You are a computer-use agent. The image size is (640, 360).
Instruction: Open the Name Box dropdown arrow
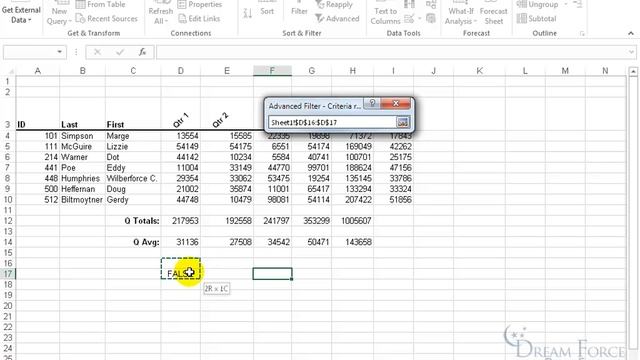[60, 52]
